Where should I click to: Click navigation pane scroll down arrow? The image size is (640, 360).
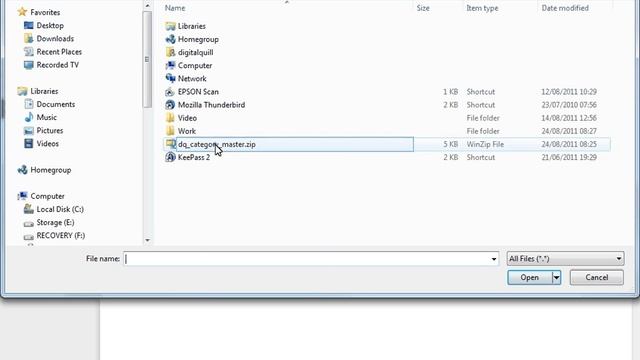click(147, 240)
